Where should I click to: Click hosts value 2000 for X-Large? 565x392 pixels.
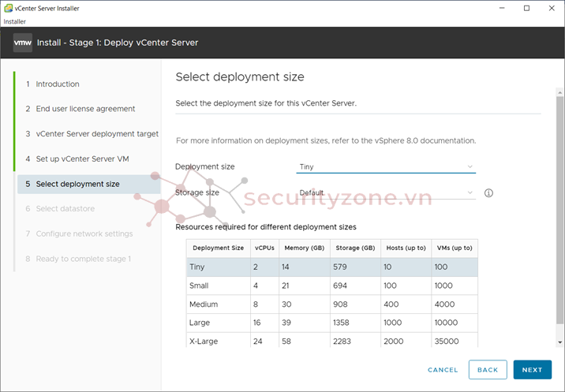click(x=394, y=342)
